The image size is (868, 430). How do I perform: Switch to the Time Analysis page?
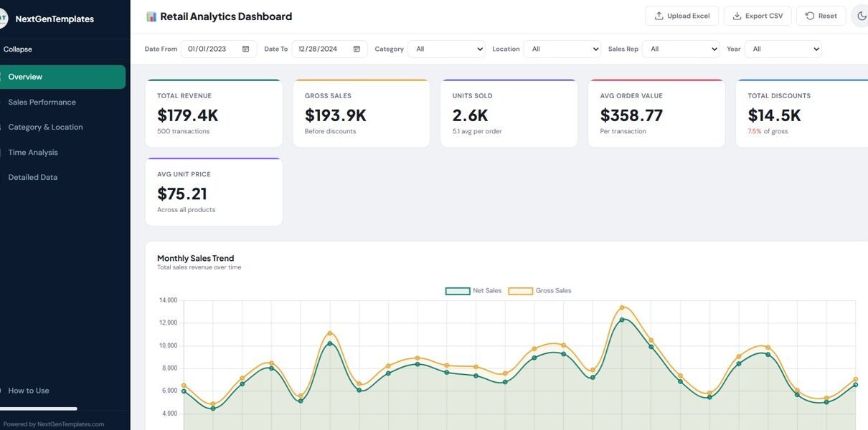pos(33,153)
